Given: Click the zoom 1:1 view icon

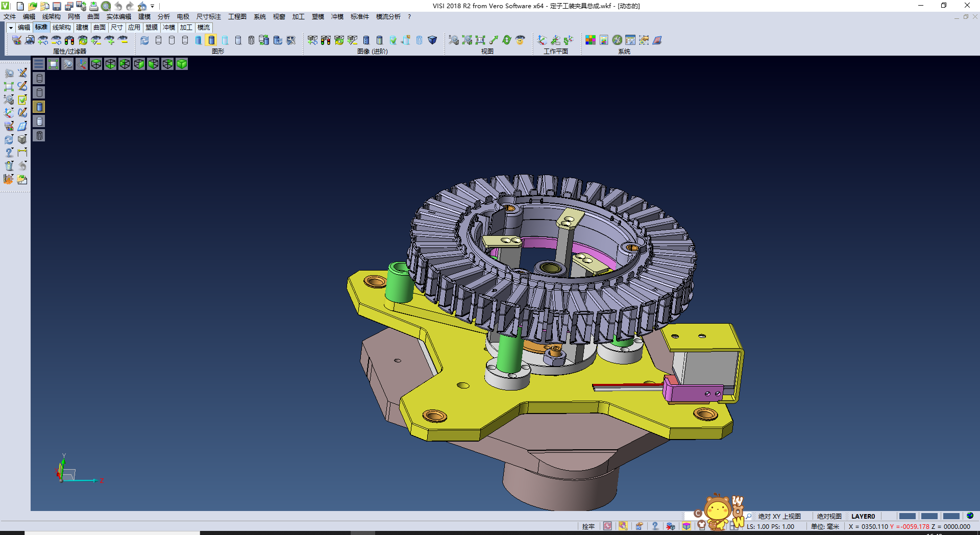Looking at the screenshot, I should point(480,40).
